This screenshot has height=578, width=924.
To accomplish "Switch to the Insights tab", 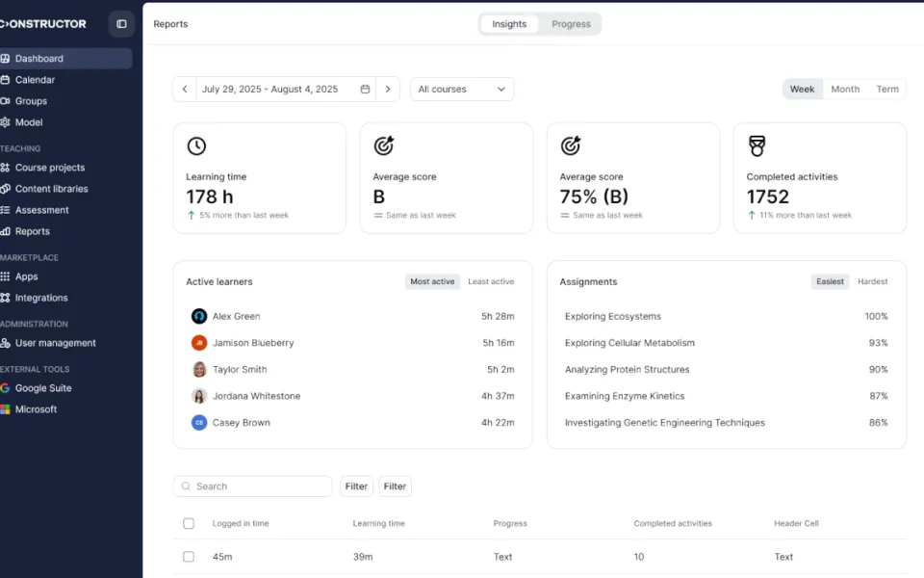I will pos(509,24).
